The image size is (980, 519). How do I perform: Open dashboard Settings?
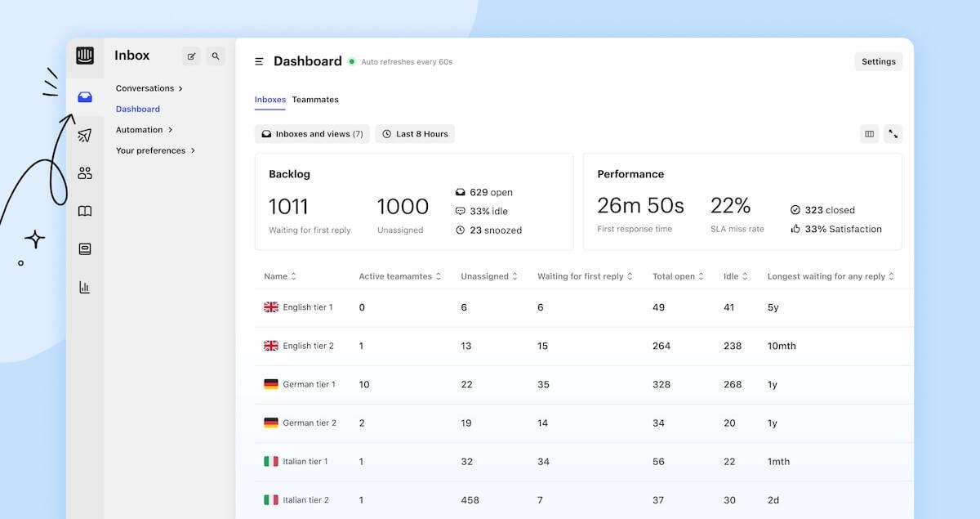(x=878, y=60)
